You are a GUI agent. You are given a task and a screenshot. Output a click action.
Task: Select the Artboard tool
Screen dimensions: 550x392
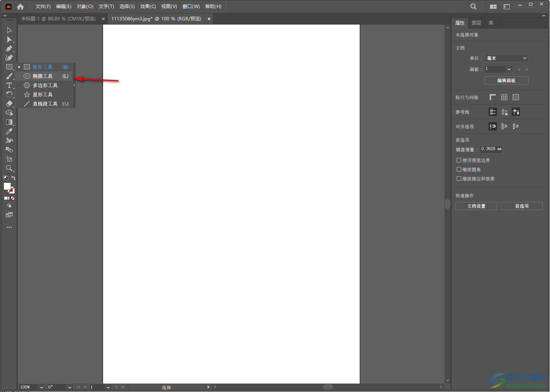pyautogui.click(x=9, y=159)
